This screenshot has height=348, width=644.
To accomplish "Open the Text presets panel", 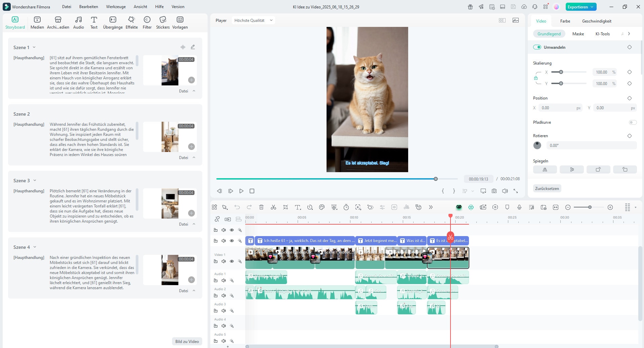I will (94, 23).
